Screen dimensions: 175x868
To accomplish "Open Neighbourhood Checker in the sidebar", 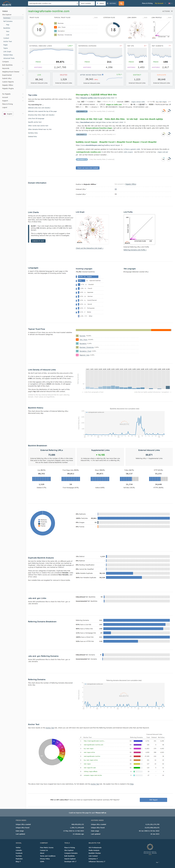I will (x=11, y=72).
